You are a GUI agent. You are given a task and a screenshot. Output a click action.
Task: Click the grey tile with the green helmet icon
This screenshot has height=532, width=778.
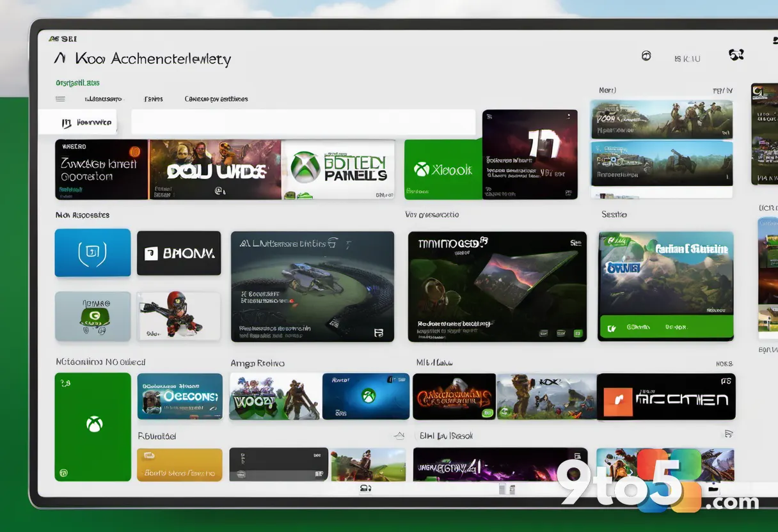[x=93, y=316]
